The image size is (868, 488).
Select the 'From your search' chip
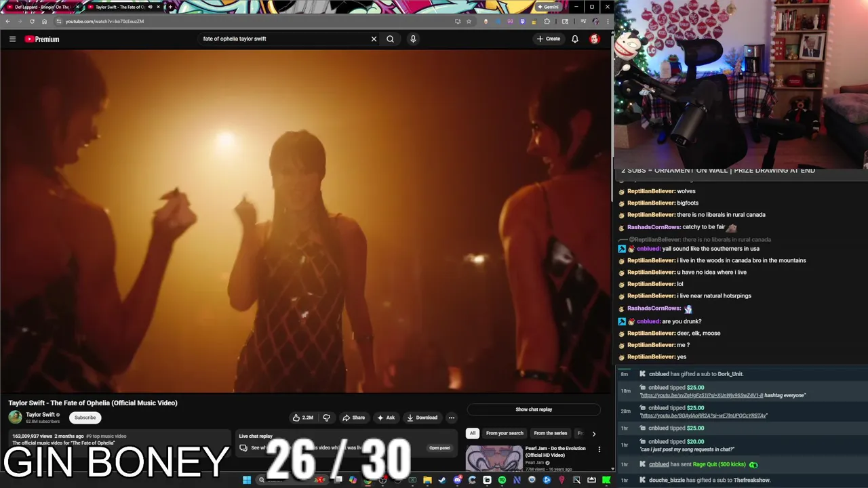[505, 433]
